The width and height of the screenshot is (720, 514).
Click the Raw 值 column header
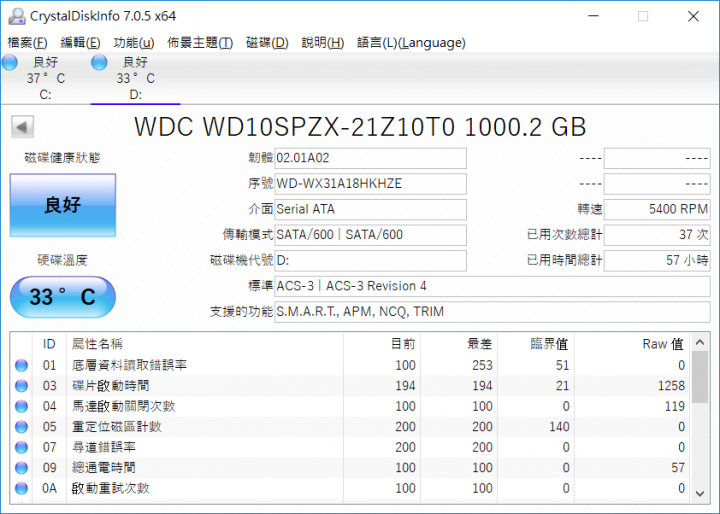(632, 344)
